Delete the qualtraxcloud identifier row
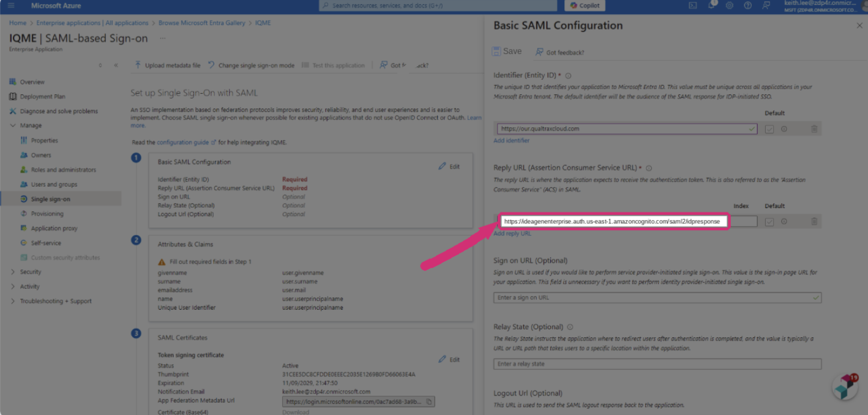 pyautogui.click(x=814, y=129)
